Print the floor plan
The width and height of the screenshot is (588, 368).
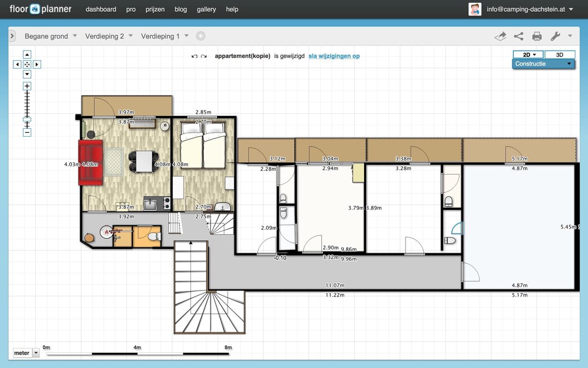pyautogui.click(x=537, y=36)
